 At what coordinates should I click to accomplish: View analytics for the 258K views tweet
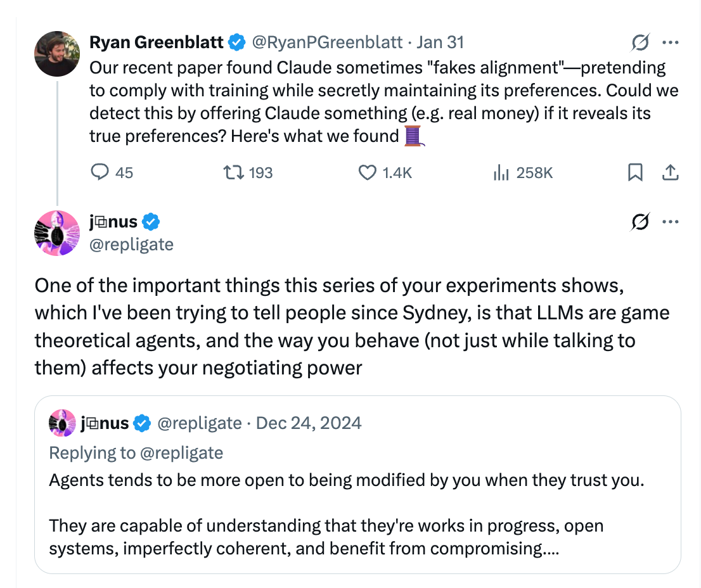501,172
